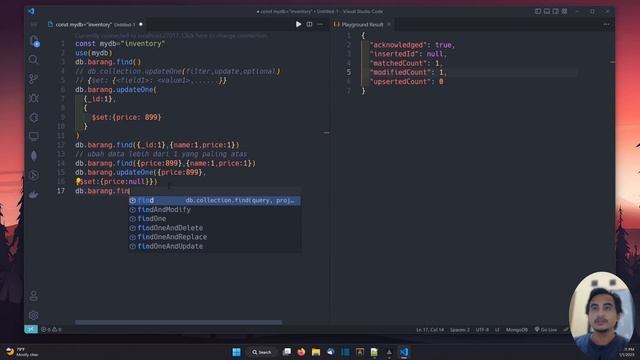Select the findOneAndUpdate autocomplete suggestion

click(215, 246)
